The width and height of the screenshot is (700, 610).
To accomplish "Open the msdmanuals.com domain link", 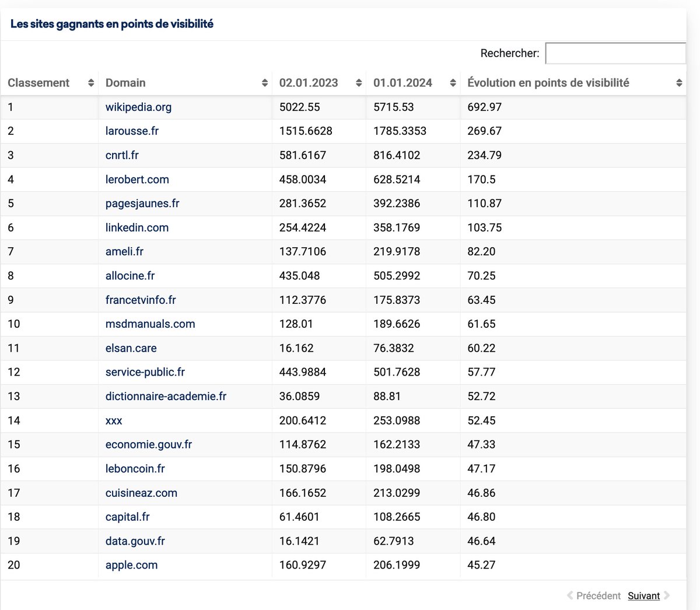I will [x=150, y=324].
